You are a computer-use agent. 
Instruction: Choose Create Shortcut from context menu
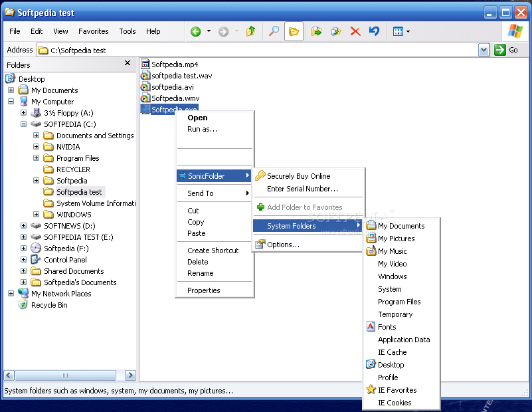215,251
